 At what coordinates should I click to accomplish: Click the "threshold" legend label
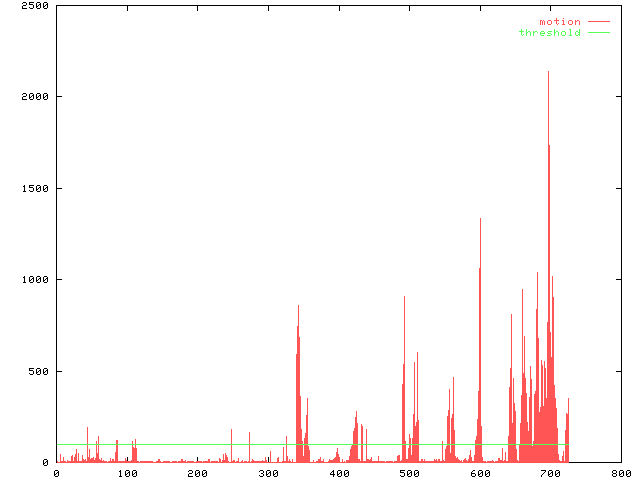[x=549, y=33]
